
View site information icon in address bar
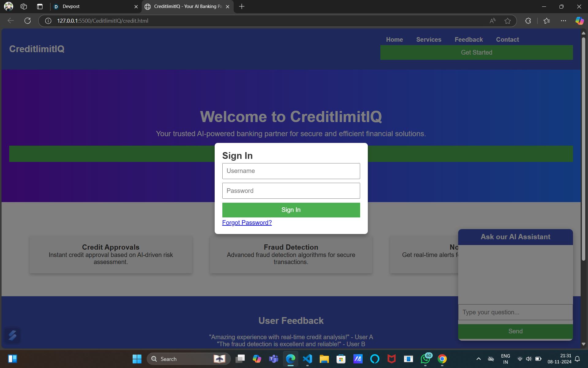[48, 21]
